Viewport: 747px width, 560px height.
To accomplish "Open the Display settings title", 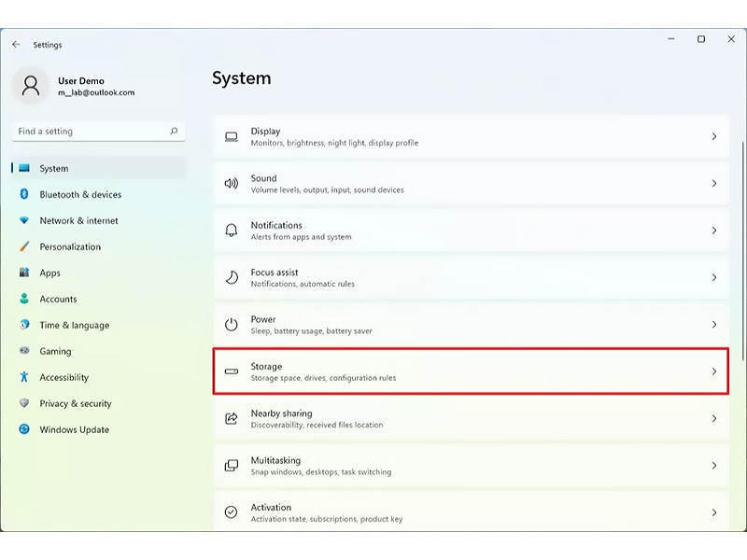I will 265,131.
